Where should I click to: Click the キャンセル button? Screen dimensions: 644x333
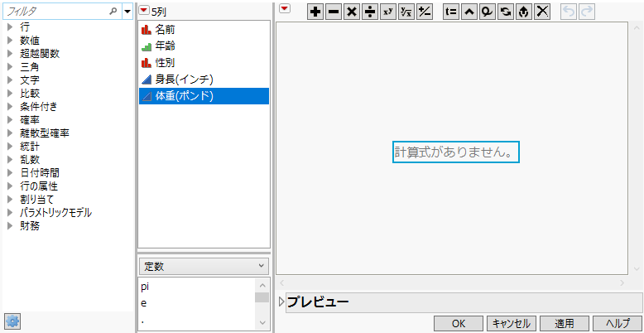[x=512, y=324]
